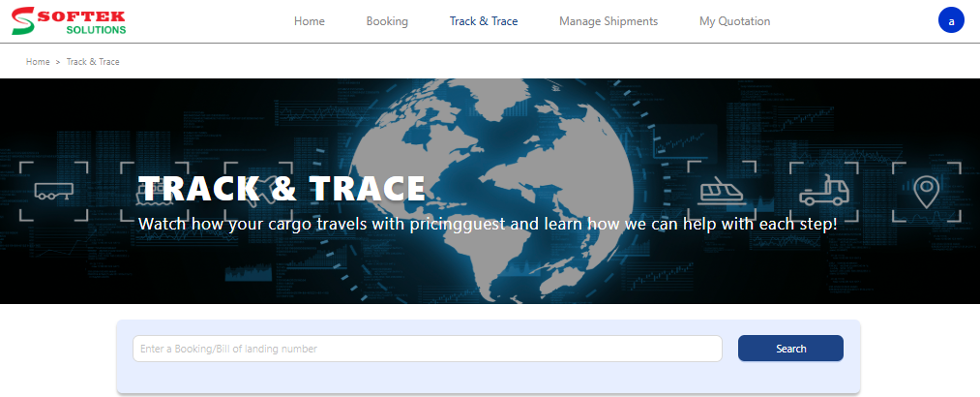
Task: Click the train icon in the banner
Action: 722,191
